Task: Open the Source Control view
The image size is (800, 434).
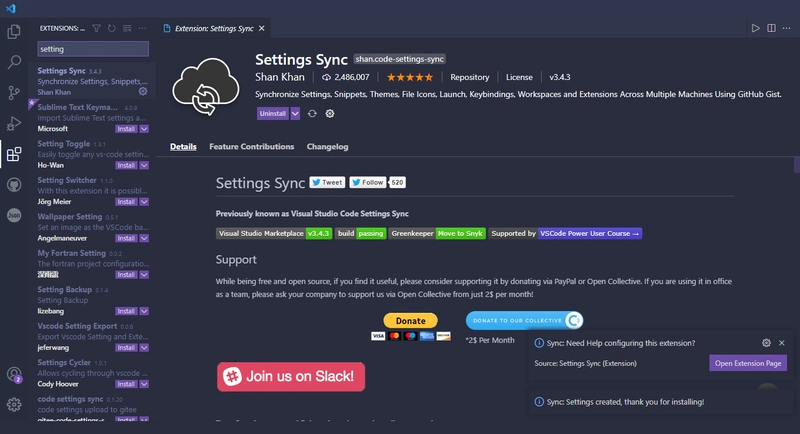Action: pyautogui.click(x=14, y=93)
